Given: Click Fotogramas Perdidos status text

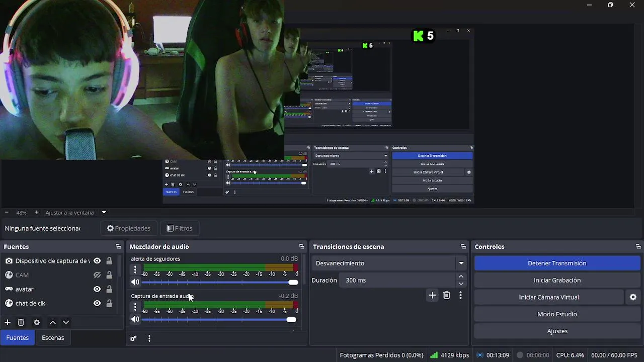Looking at the screenshot, I should [381, 355].
